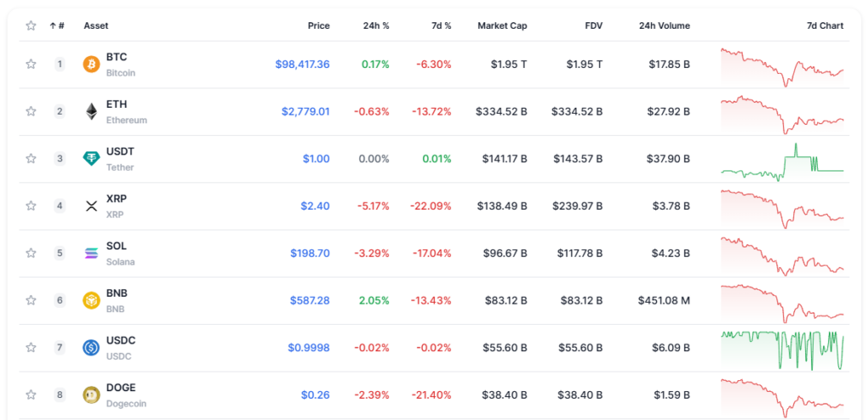The image size is (868, 420).
Task: Click the Dogecoin logo icon
Action: point(92,395)
